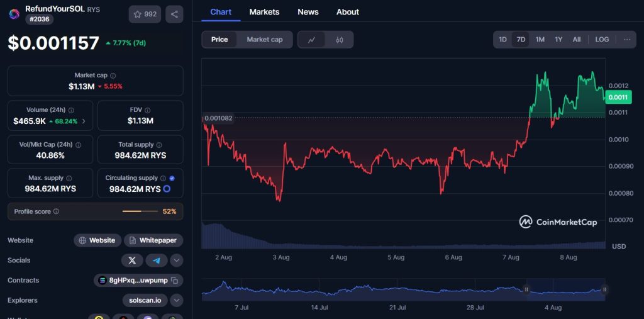The width and height of the screenshot is (644, 319).
Task: Open the About tab
Action: coord(348,12)
